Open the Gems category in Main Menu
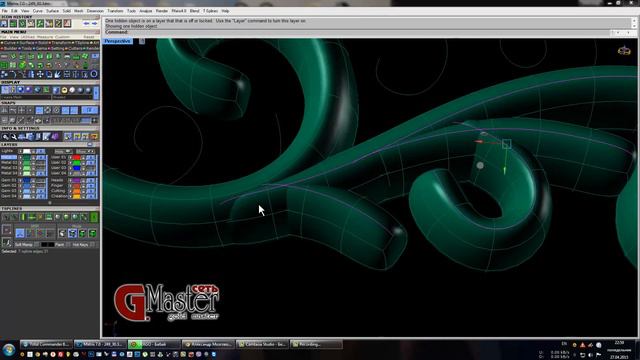Screen dimensions: 640x360 point(40,49)
